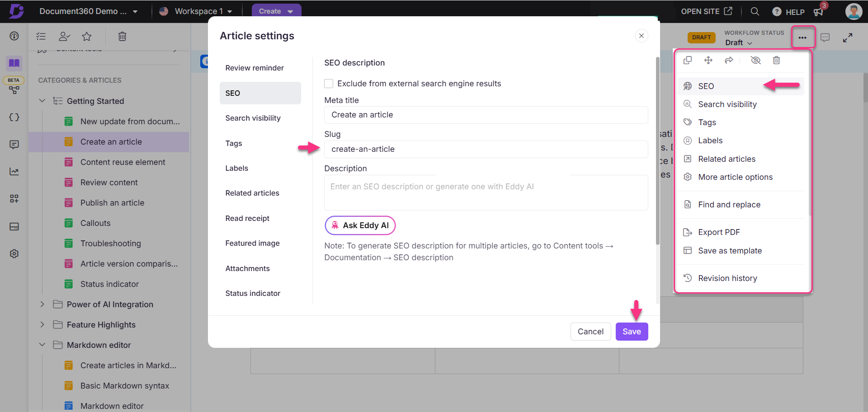This screenshot has width=868, height=412.
Task: Select Tags tab in Article settings
Action: pyautogui.click(x=234, y=143)
